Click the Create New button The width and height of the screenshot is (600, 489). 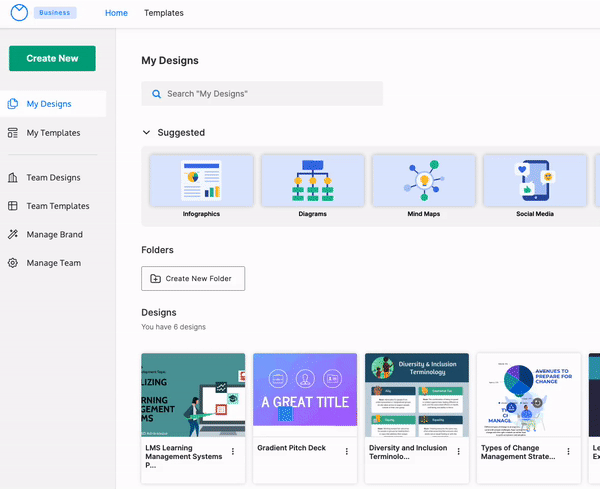pyautogui.click(x=52, y=58)
